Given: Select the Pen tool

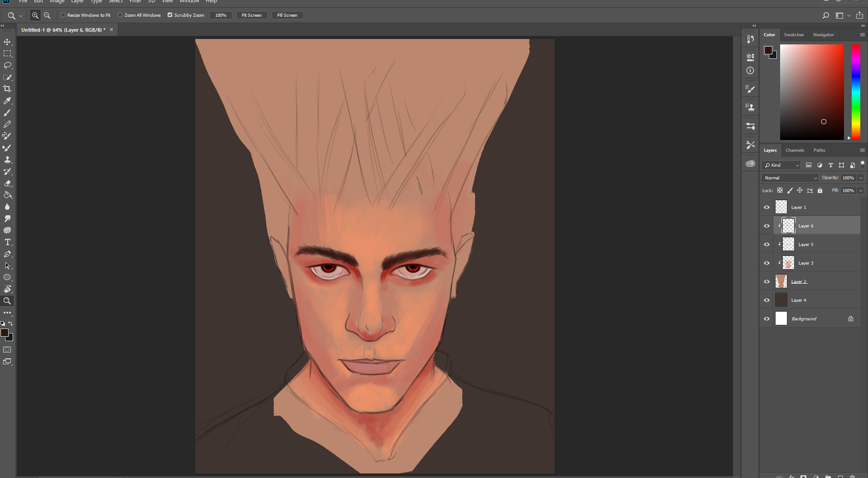Looking at the screenshot, I should 7,254.
